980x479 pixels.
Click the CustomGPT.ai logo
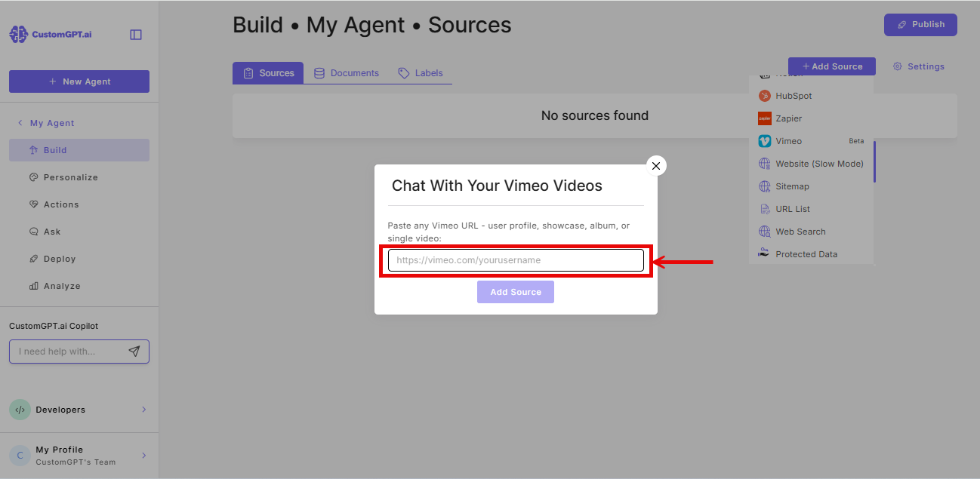pyautogui.click(x=50, y=33)
